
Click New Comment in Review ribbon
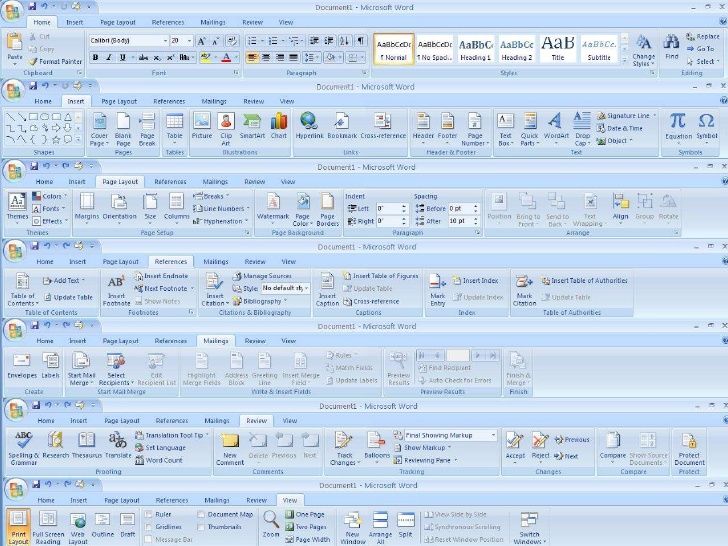(230, 449)
